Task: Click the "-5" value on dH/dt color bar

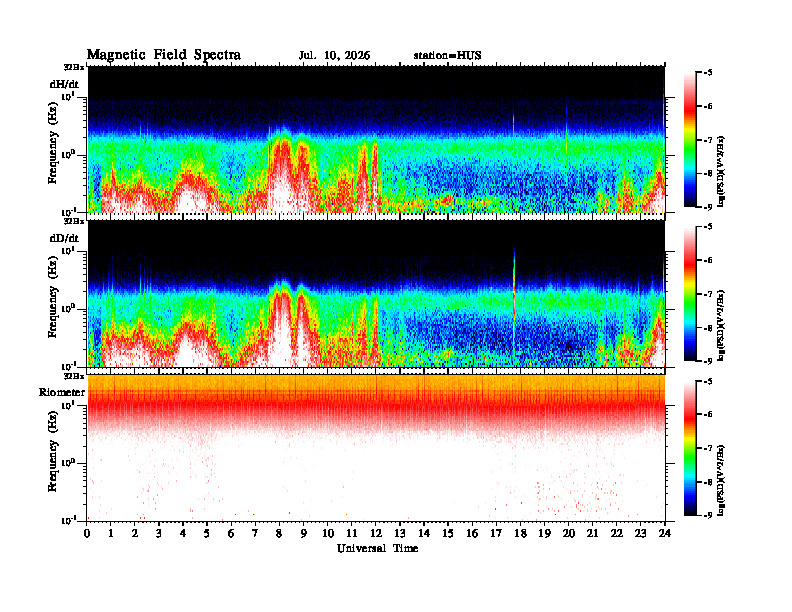Action: [708, 73]
